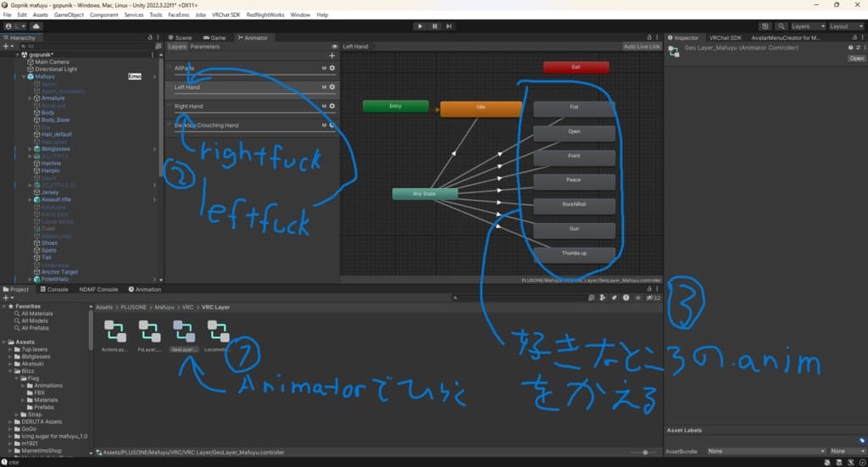Select the AllParts animator layer
This screenshot has height=467, width=868.
253,69
